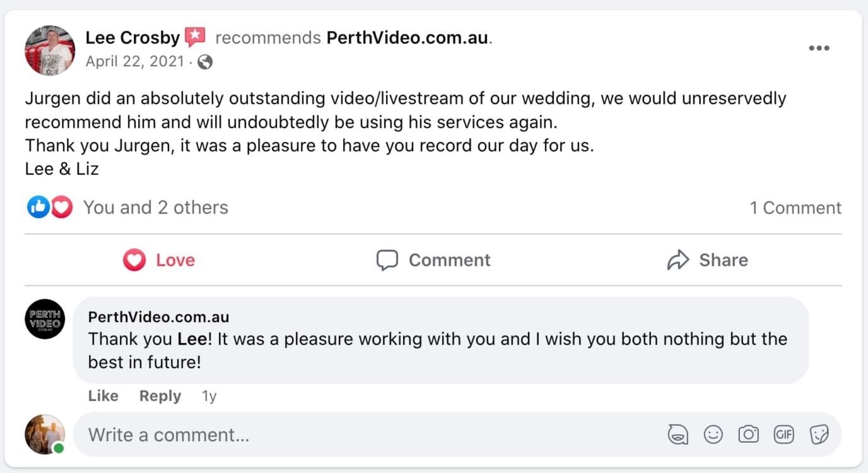Expand the 1 Comment link
The image size is (868, 473).
(795, 208)
